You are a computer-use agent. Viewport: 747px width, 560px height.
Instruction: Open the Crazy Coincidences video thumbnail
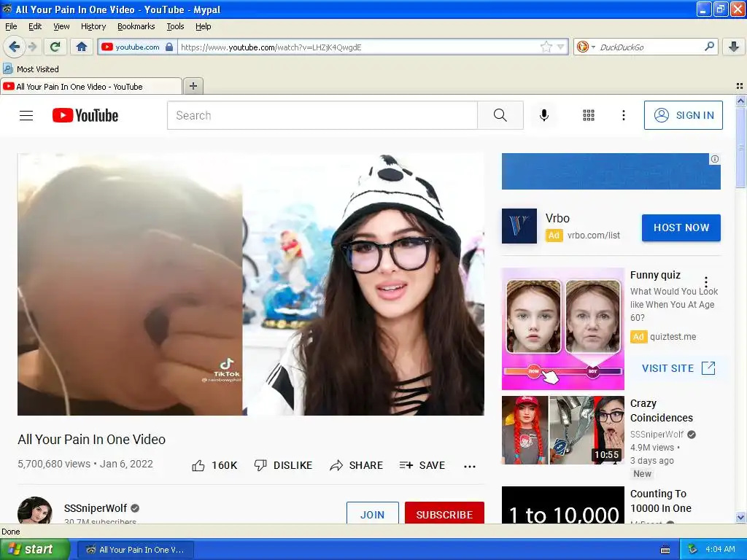click(x=563, y=430)
